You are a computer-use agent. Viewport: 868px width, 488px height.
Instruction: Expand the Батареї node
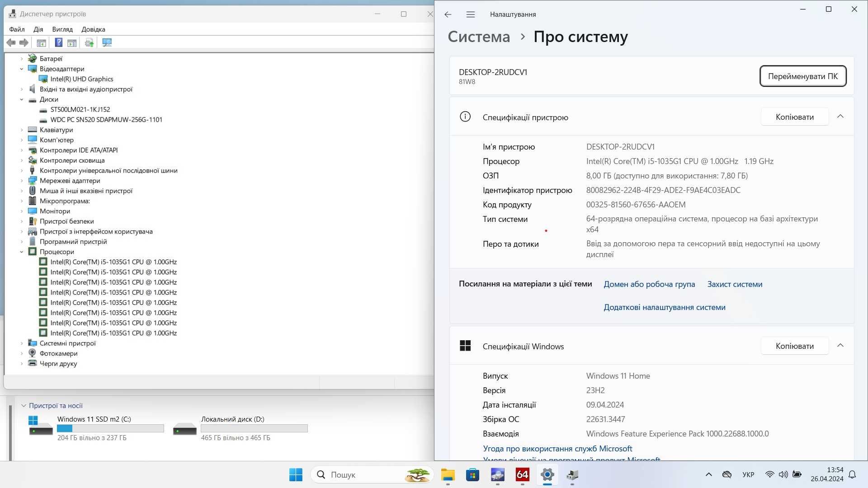(x=21, y=59)
